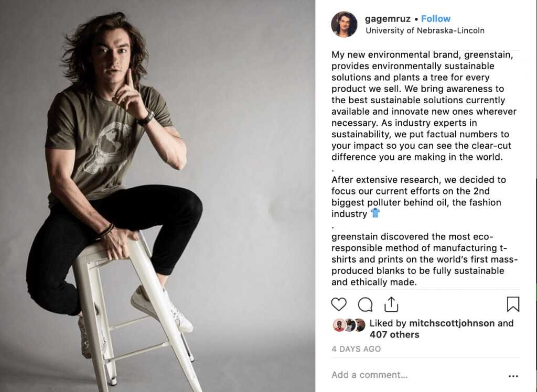Click the caption text starting 'My new environmental brand'
Screen dimensions: 537x392
424,106
